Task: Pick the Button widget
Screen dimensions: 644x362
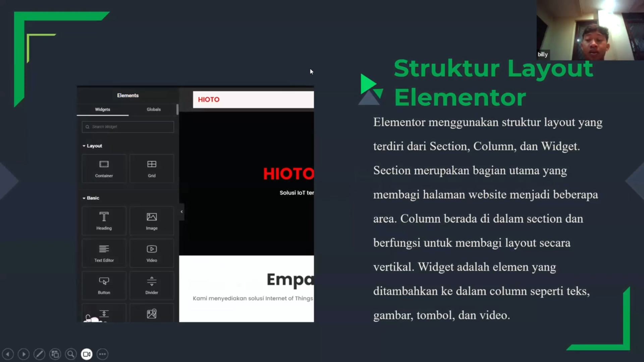Action: point(104,285)
